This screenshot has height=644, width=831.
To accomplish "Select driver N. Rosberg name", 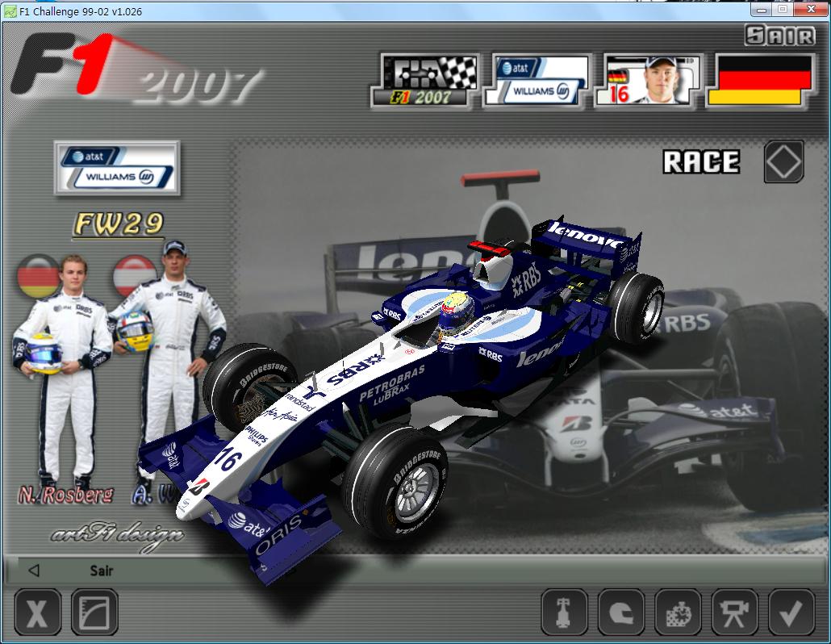I will tap(66, 495).
